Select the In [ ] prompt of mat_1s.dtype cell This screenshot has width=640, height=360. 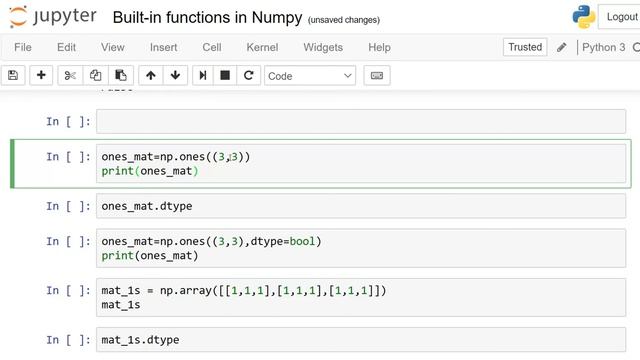(68, 340)
